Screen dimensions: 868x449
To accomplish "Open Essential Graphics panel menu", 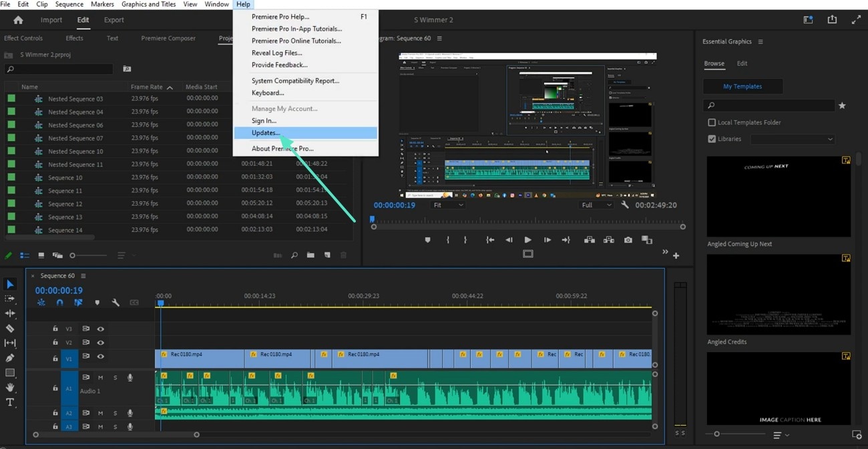I will tap(761, 41).
